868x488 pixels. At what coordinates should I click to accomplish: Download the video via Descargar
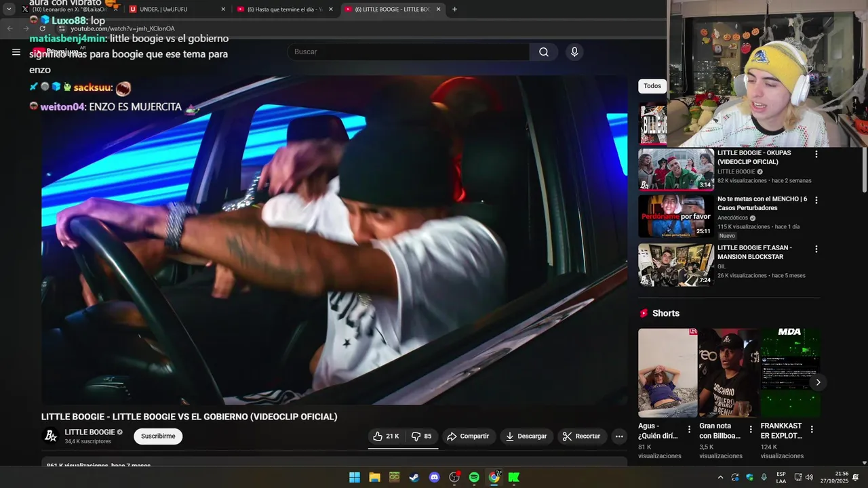526,436
